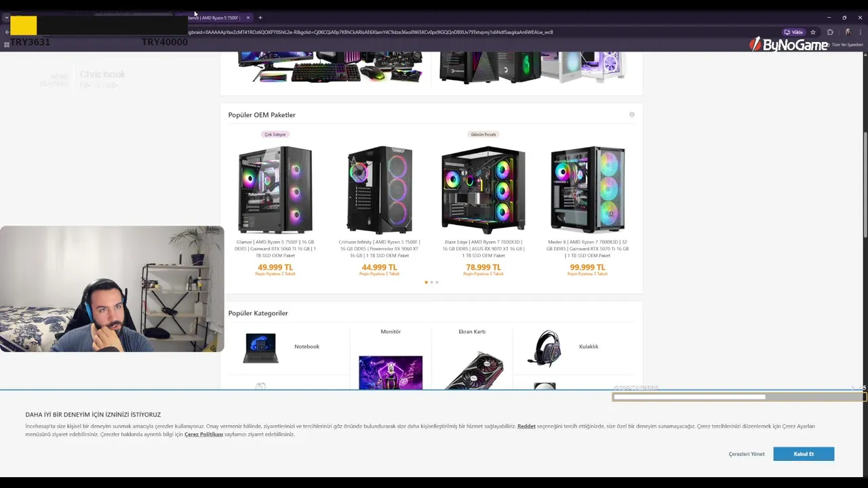
Task: Click the Günün Fırsatı badge
Action: 484,134
